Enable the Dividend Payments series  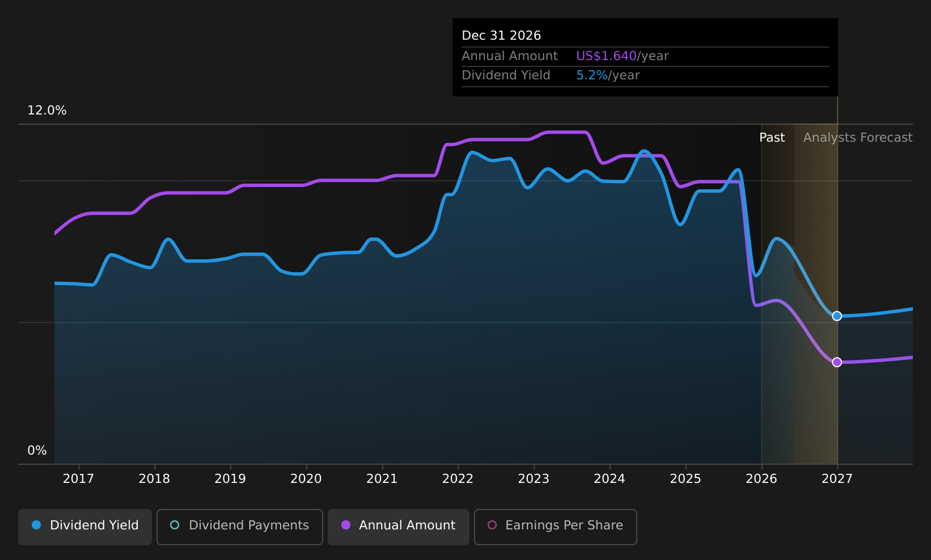(239, 527)
